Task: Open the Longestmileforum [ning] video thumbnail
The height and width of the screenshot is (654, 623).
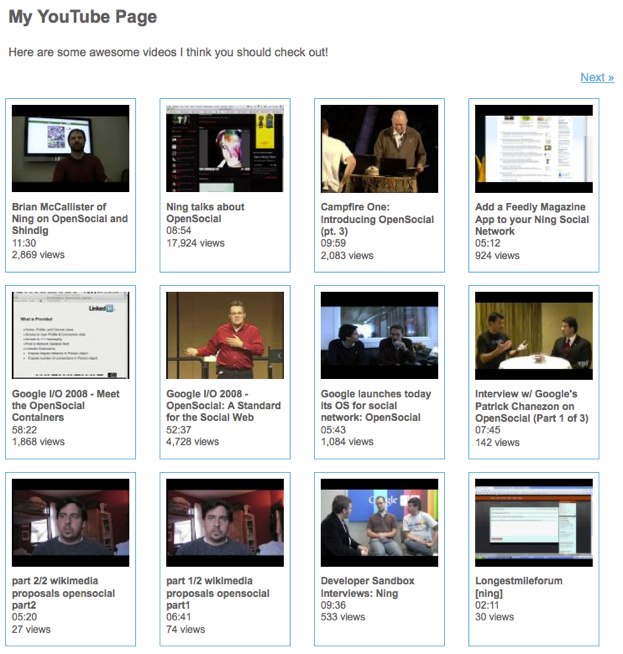Action: click(534, 523)
